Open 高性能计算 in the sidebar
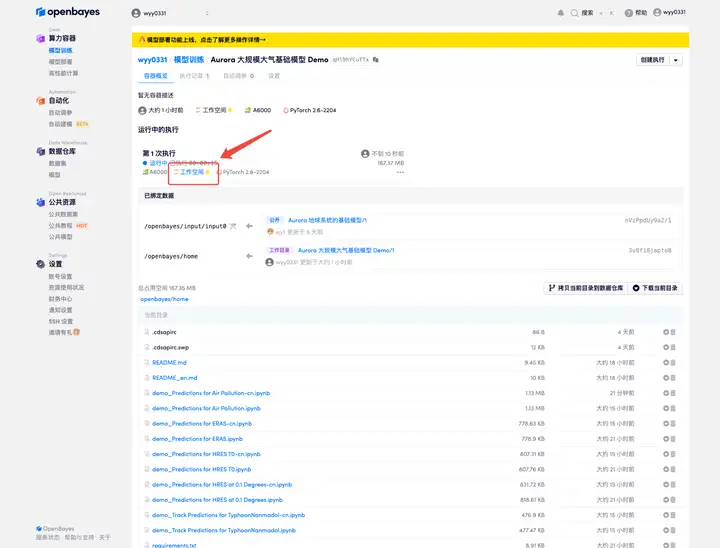Viewport: 720px width, 548px height. (x=63, y=73)
